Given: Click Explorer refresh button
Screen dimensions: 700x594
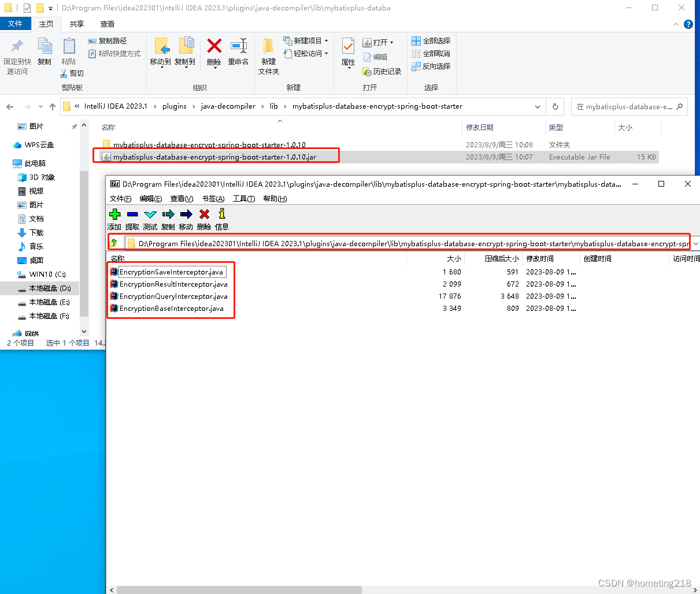Looking at the screenshot, I should point(555,106).
